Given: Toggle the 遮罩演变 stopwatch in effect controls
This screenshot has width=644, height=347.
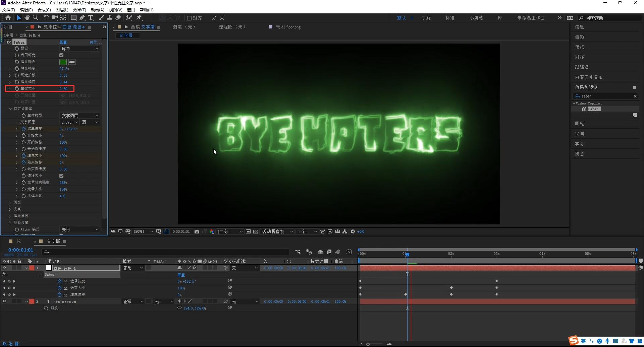Looking at the screenshot, I should (x=23, y=129).
